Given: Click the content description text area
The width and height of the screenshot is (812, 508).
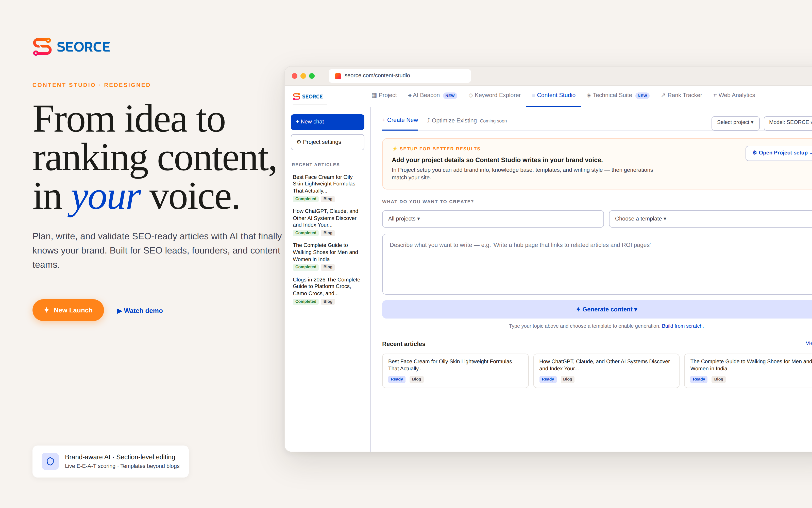Looking at the screenshot, I should [x=597, y=264].
